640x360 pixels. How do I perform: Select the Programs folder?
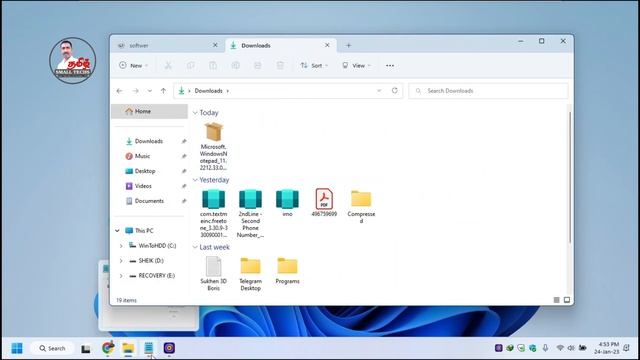(x=287, y=270)
